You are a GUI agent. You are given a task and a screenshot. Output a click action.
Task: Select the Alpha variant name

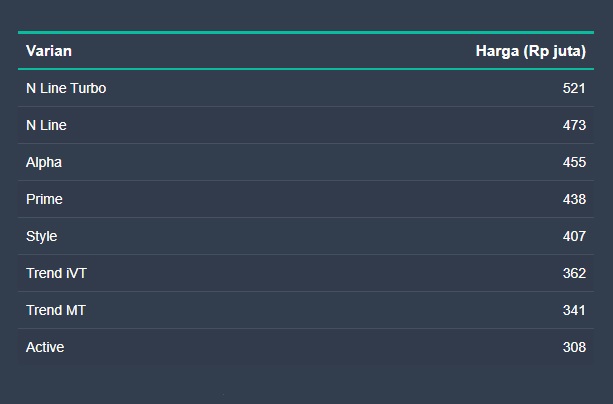coord(44,162)
